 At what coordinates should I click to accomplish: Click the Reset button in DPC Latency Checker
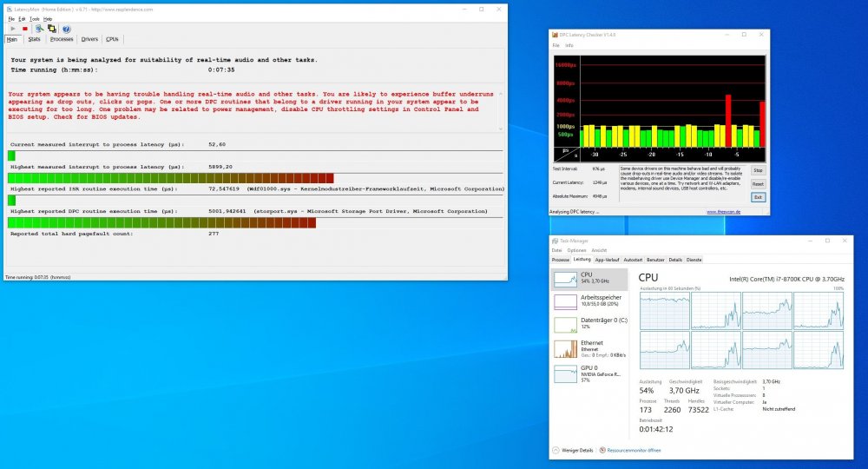tap(758, 184)
